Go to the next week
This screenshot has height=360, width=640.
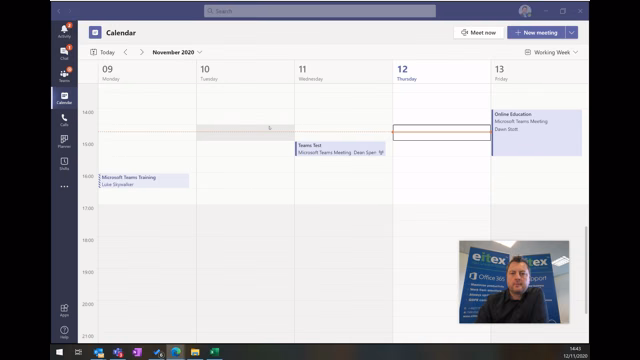141,52
